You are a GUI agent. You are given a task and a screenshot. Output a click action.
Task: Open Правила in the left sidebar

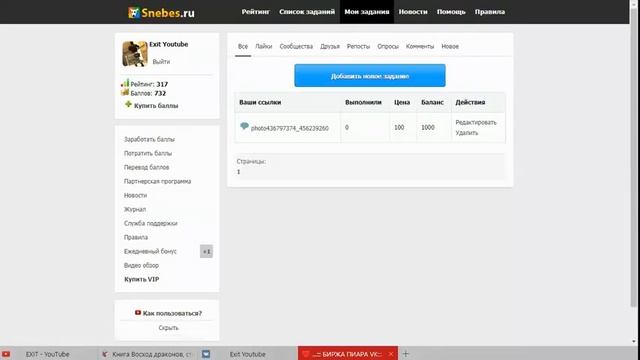coord(136,237)
